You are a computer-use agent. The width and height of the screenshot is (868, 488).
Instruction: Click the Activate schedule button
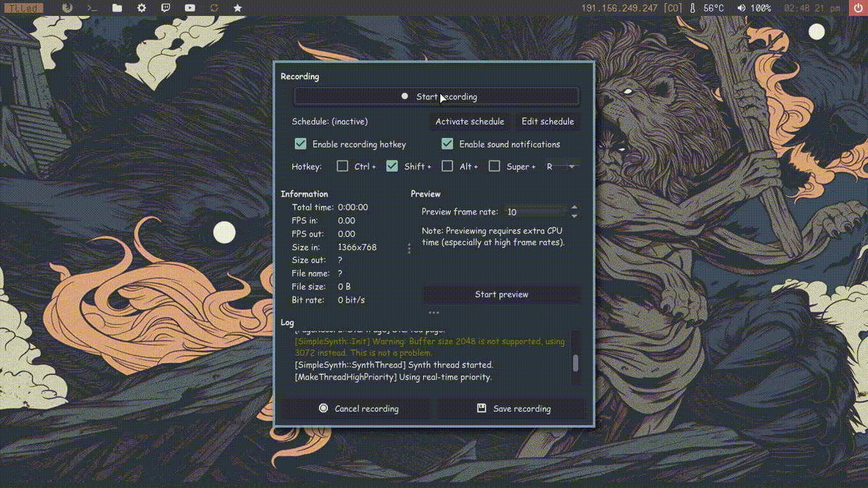point(470,121)
